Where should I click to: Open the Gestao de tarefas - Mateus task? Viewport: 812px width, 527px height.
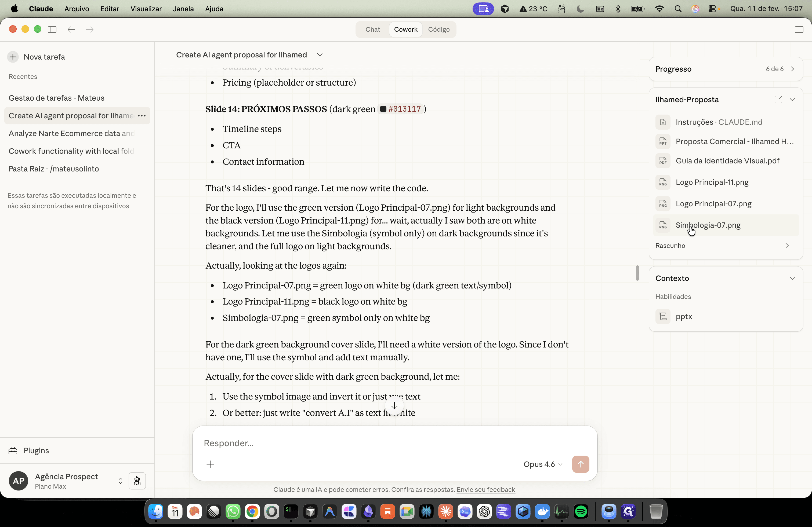coord(77,98)
